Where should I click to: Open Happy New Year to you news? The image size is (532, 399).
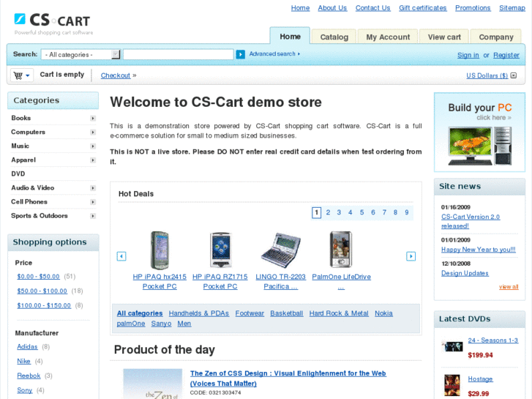coord(479,250)
